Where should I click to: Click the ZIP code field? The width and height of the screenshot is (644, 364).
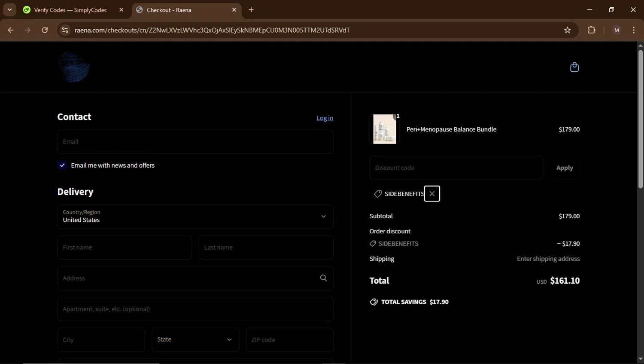290,340
